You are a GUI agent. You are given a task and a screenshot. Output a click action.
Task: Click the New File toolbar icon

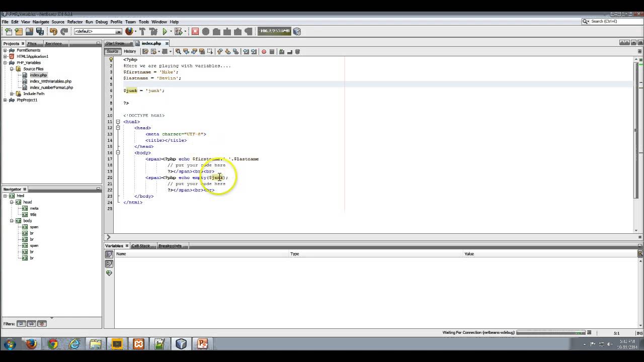pos(8,31)
